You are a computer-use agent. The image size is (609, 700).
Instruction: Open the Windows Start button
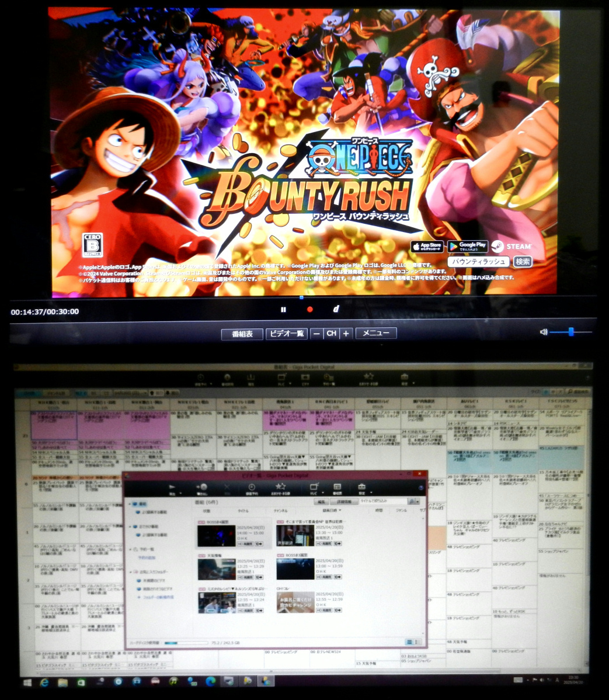tap(27, 682)
